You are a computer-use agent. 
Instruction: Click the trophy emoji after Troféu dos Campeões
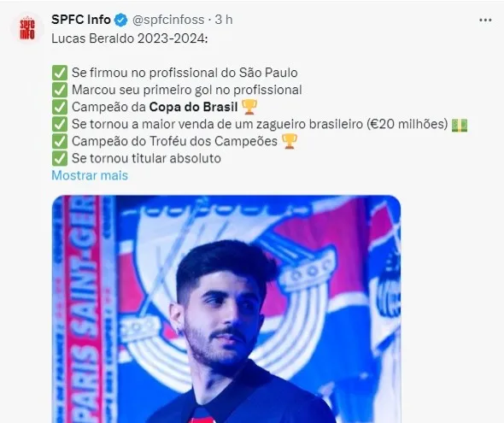290,141
